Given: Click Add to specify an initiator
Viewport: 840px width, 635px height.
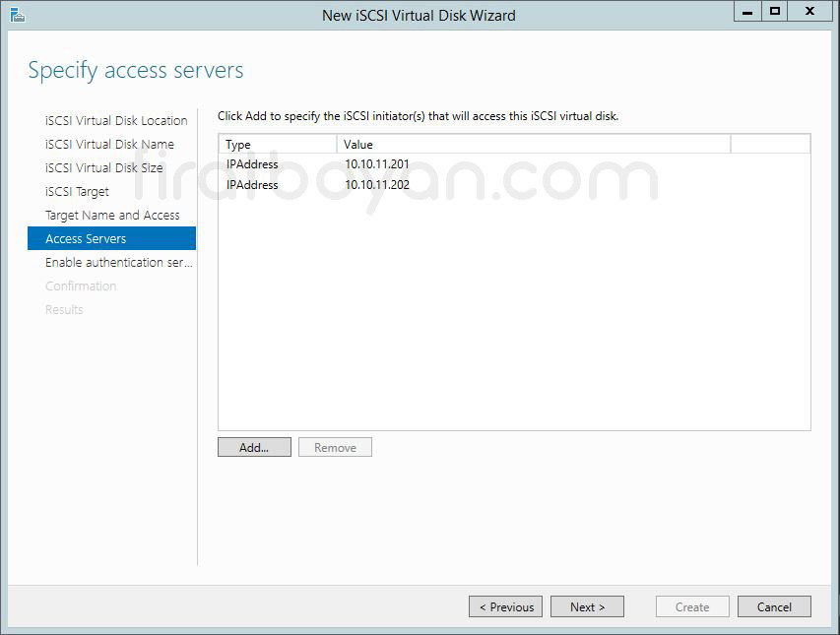Looking at the screenshot, I should click(254, 447).
